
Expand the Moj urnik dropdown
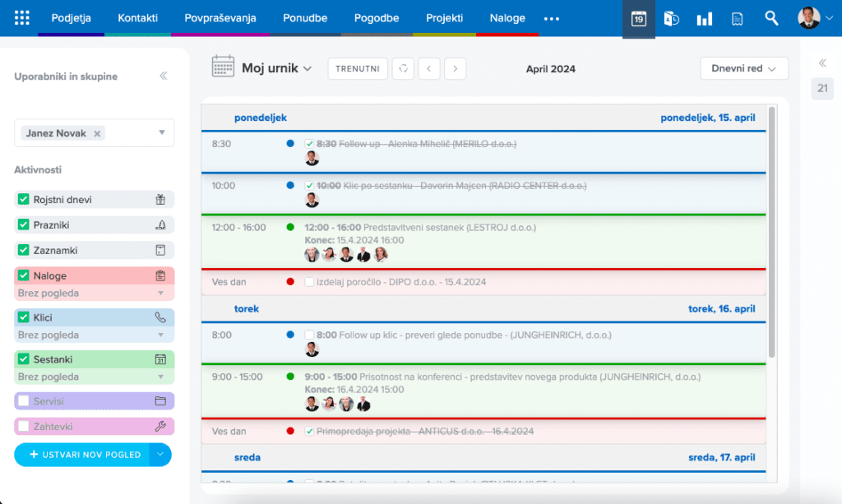click(x=276, y=69)
